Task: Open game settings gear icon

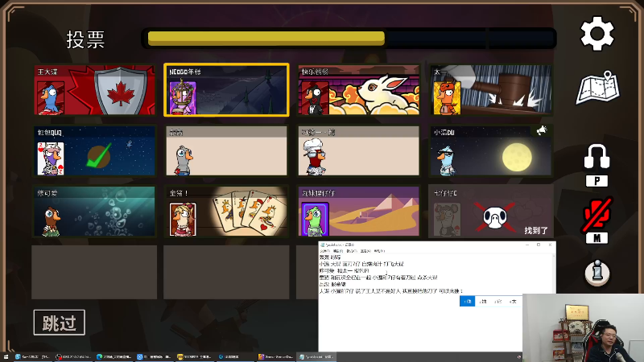Action: click(597, 34)
